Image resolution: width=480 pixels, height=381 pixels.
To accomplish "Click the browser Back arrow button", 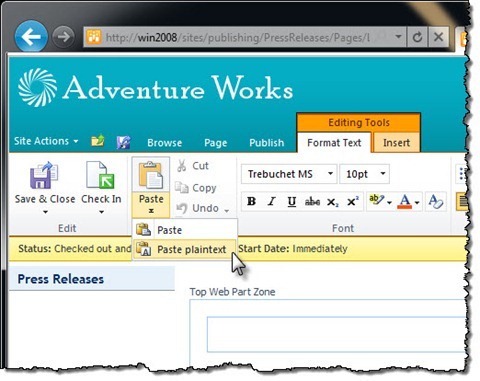I will (31, 36).
